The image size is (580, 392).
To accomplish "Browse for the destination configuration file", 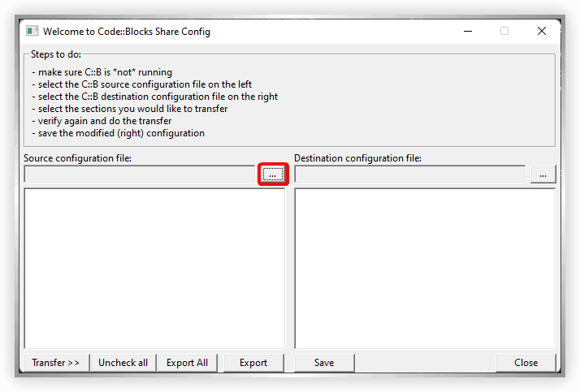I will tap(543, 174).
